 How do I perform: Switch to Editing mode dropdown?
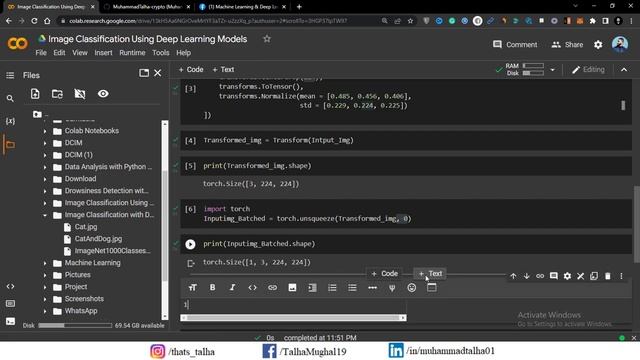click(x=588, y=70)
